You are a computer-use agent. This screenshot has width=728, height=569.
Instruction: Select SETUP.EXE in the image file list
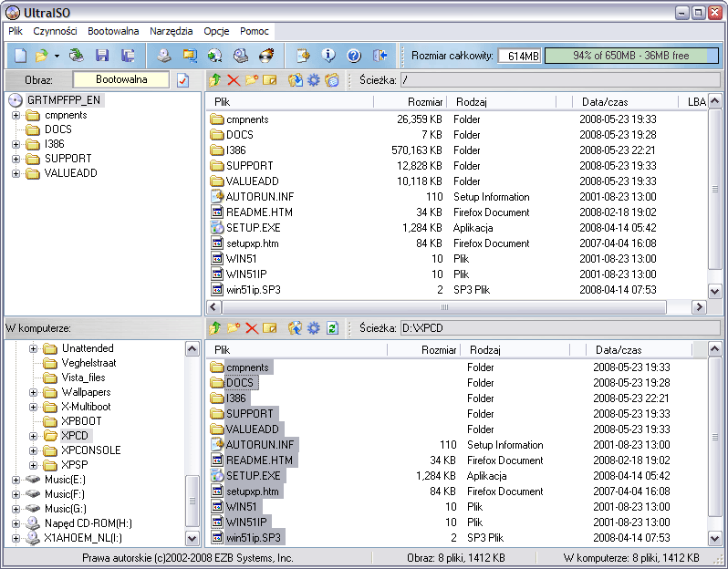(x=253, y=228)
